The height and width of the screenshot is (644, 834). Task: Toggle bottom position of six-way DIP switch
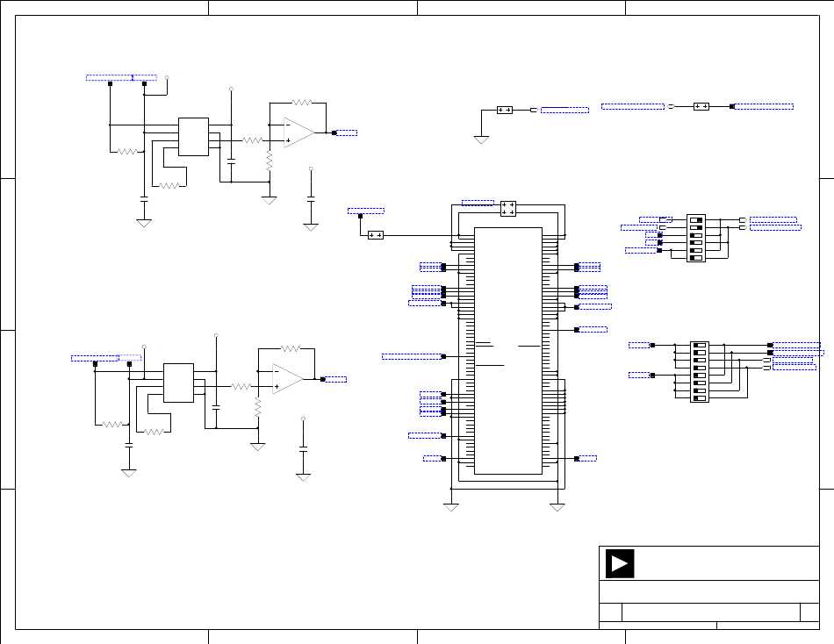pos(696,259)
